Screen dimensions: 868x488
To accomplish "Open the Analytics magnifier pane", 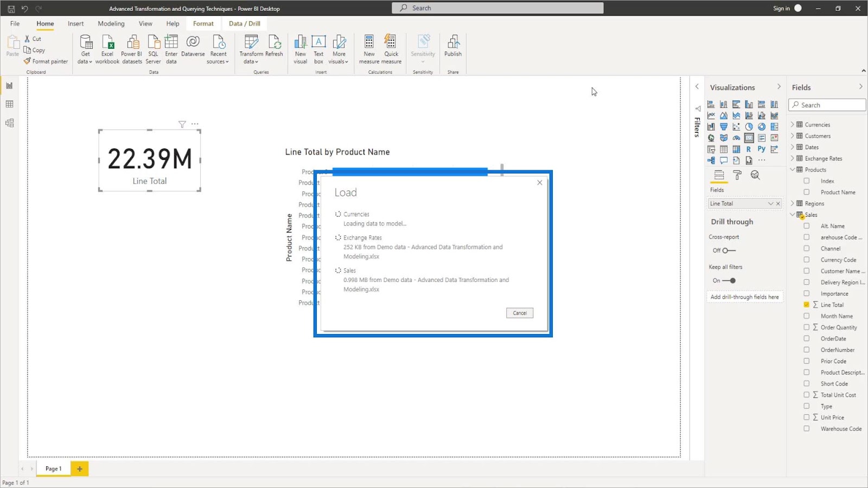I will (755, 175).
